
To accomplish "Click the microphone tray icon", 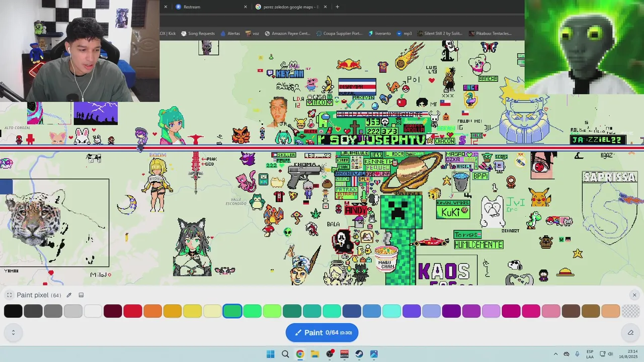I will (x=577, y=354).
